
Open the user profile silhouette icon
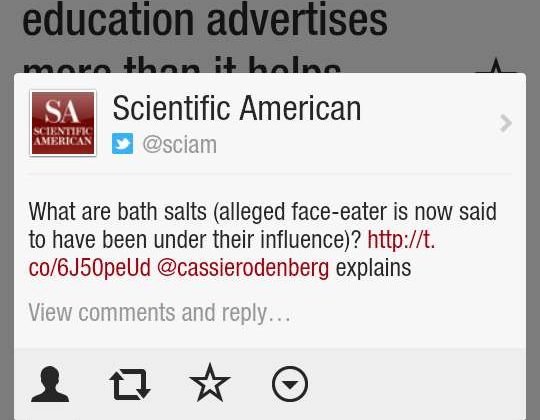(50, 384)
